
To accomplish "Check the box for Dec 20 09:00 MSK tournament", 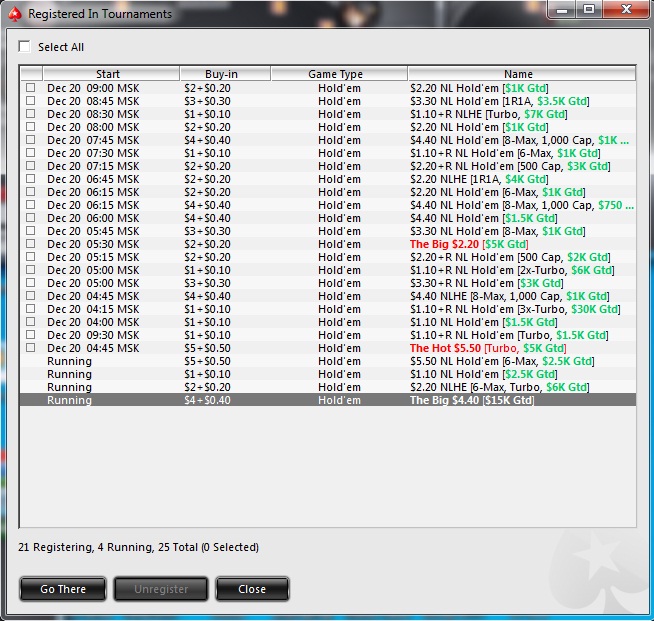I will pos(30,88).
